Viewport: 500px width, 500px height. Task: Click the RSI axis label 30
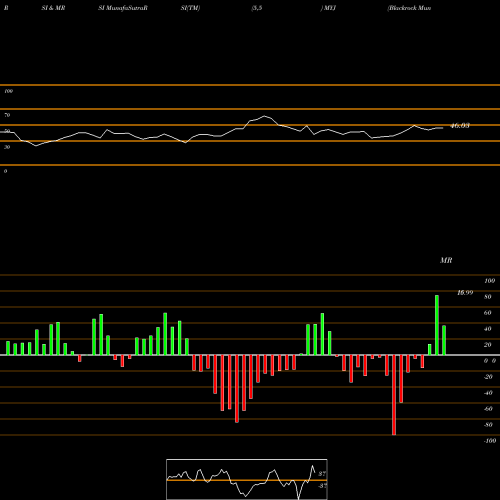[x=7, y=147]
